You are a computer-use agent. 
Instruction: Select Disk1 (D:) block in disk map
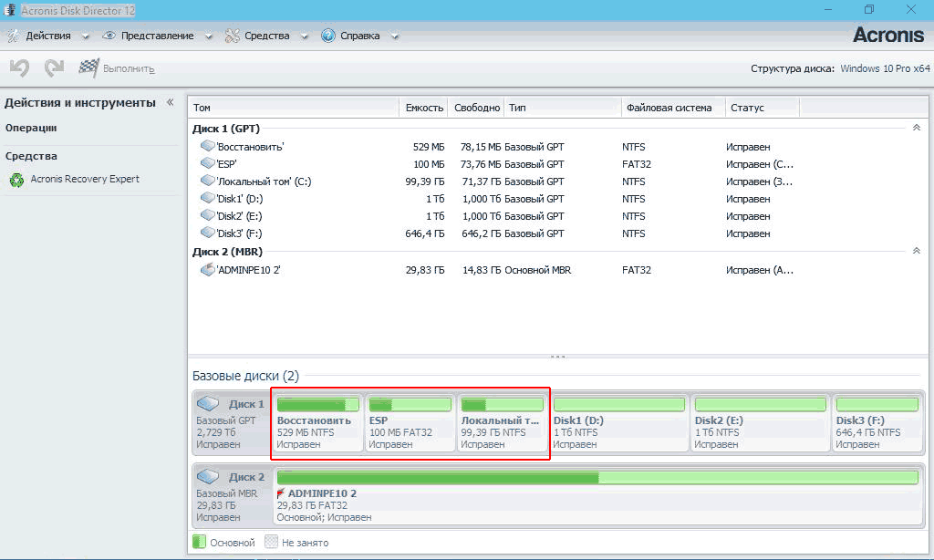click(x=619, y=423)
